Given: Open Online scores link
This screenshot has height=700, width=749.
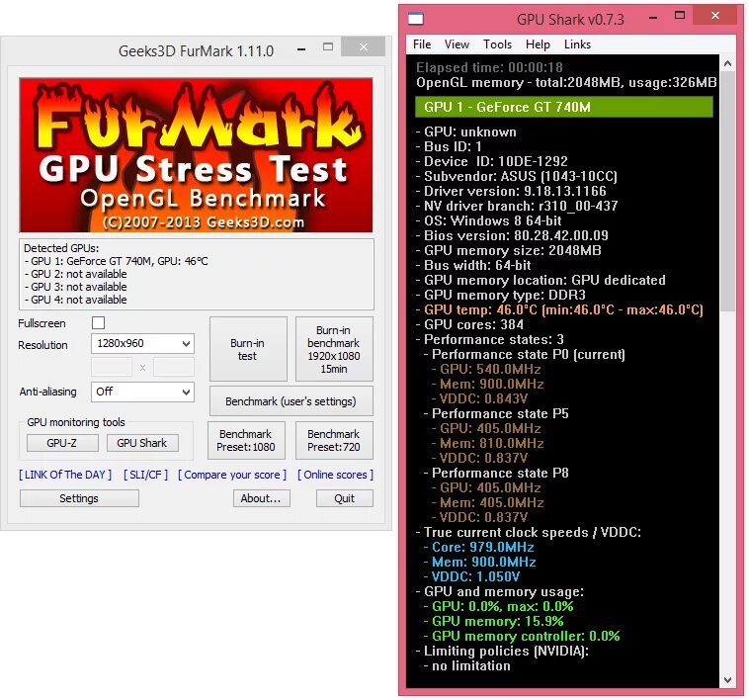Looking at the screenshot, I should (335, 475).
